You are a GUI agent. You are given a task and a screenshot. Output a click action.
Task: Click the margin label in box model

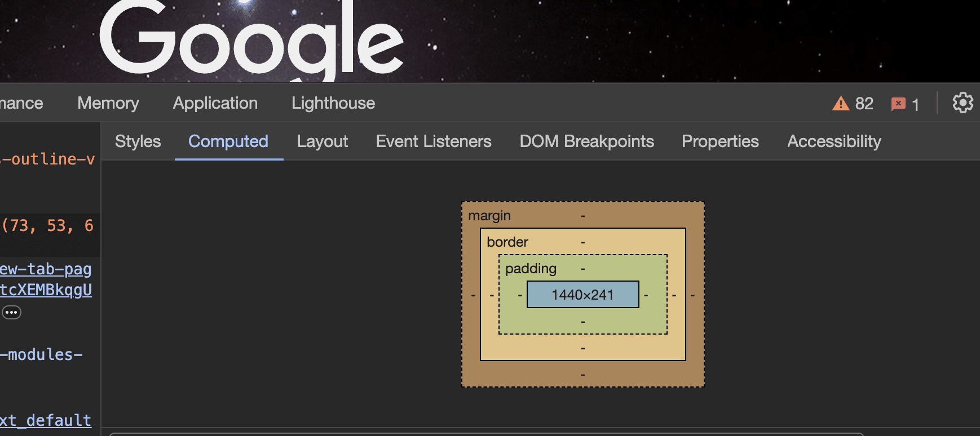click(489, 216)
